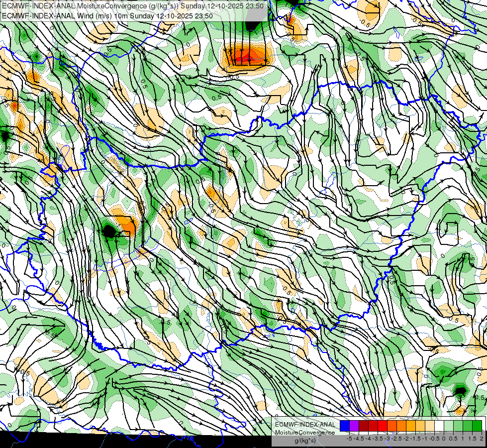Screen dimensions: 487x448
Task: Click the Wind (m/s) 10m title line
Action: tap(107, 16)
